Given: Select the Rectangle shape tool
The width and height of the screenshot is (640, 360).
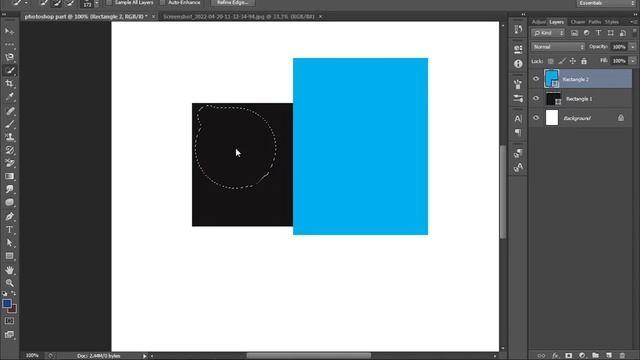Looking at the screenshot, I should point(9,256).
